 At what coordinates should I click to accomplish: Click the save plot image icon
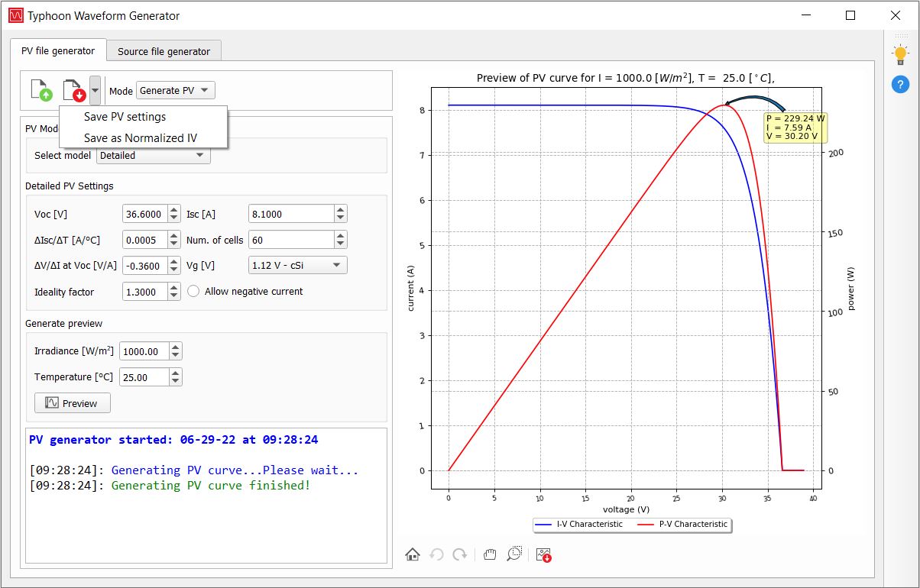point(543,555)
